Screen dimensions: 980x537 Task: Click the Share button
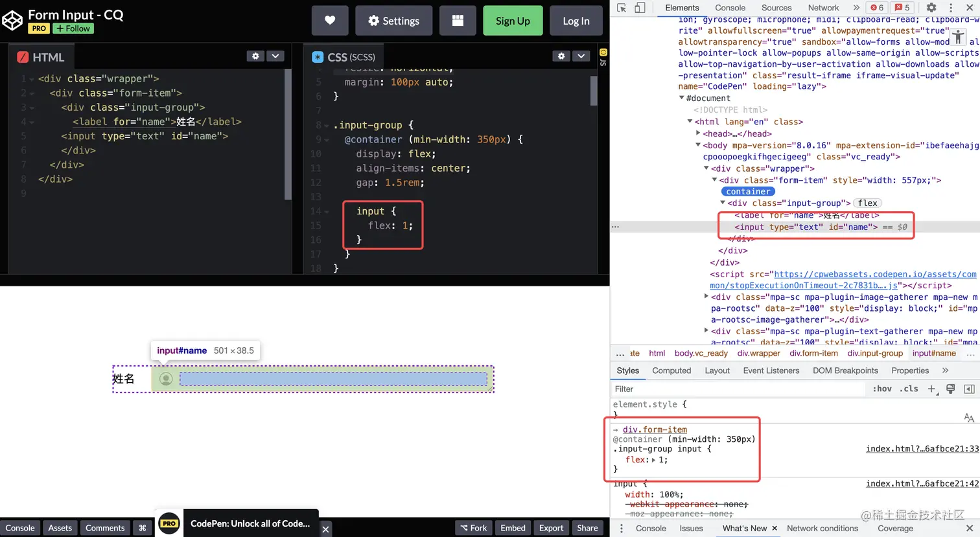587,528
